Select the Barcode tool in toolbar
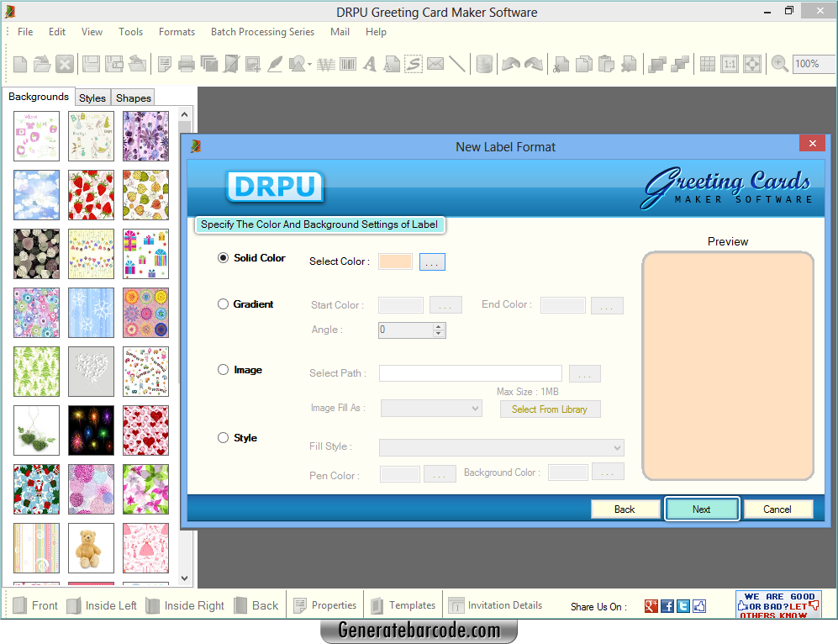The height and width of the screenshot is (644, 838). [348, 64]
